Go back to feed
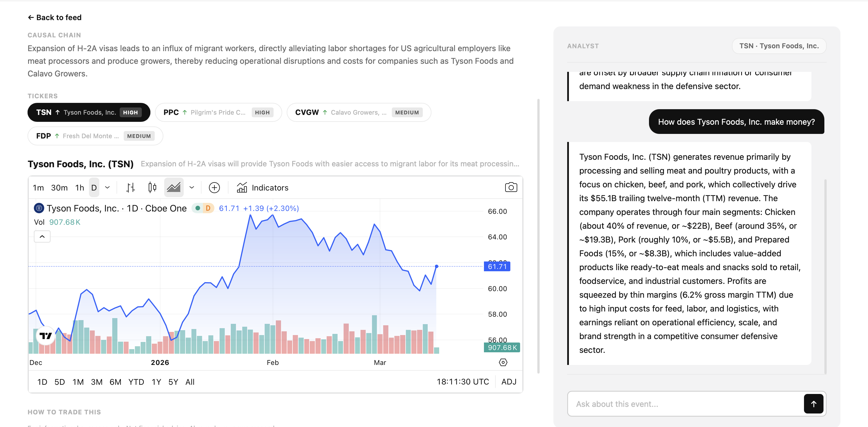This screenshot has height=427, width=868. click(55, 18)
